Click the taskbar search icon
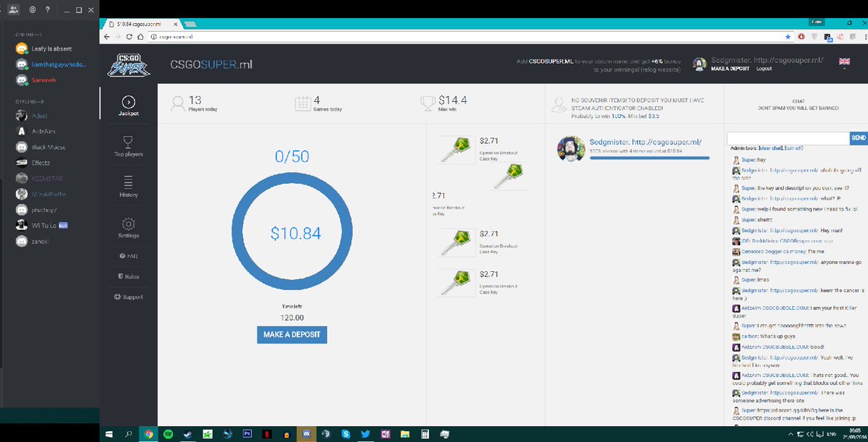This screenshot has height=442, width=868. 129,434
